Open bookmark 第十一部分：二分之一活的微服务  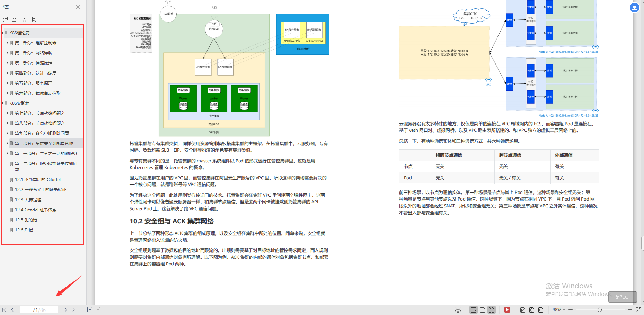(x=46, y=154)
